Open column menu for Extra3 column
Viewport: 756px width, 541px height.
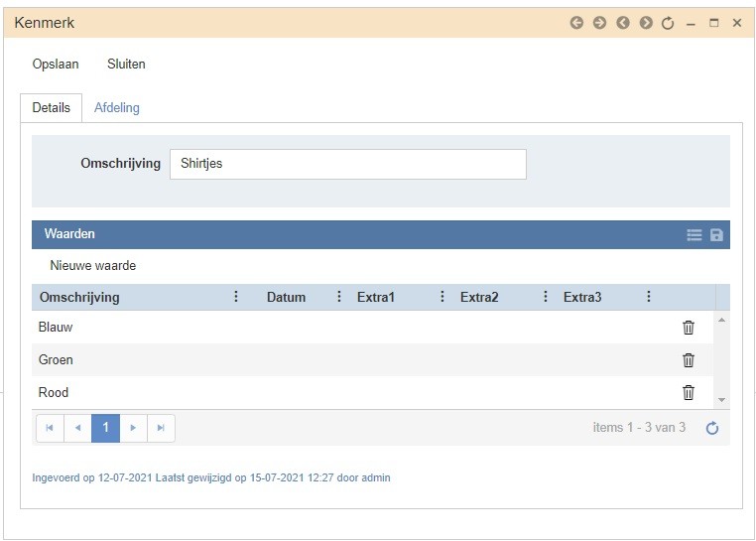[649, 297]
